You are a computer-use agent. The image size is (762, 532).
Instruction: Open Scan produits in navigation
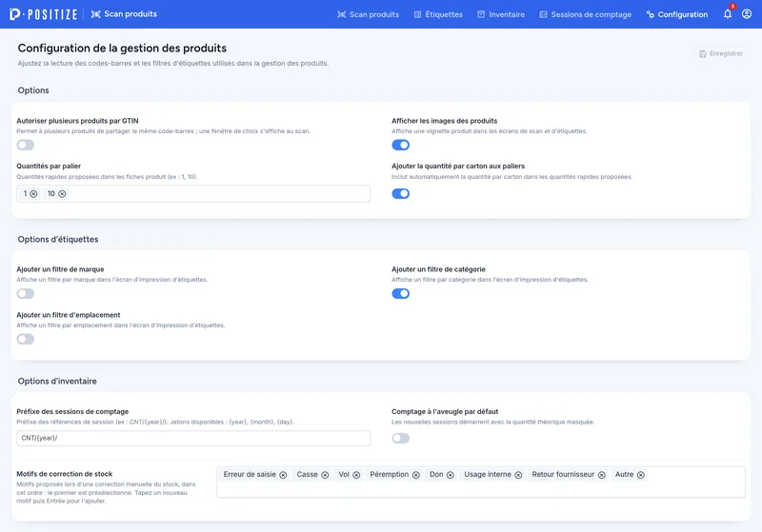pyautogui.click(x=369, y=14)
